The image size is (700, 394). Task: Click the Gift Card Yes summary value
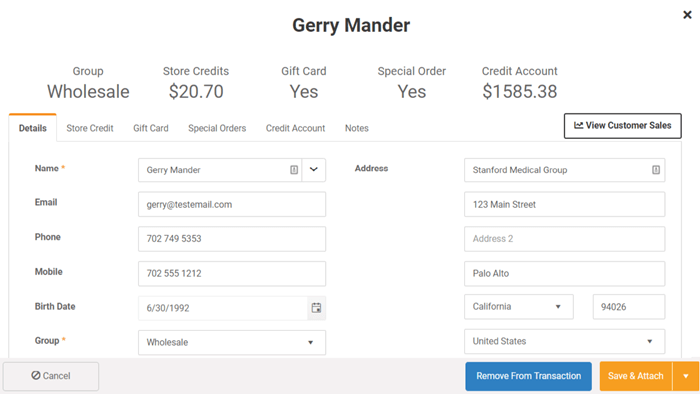point(304,91)
